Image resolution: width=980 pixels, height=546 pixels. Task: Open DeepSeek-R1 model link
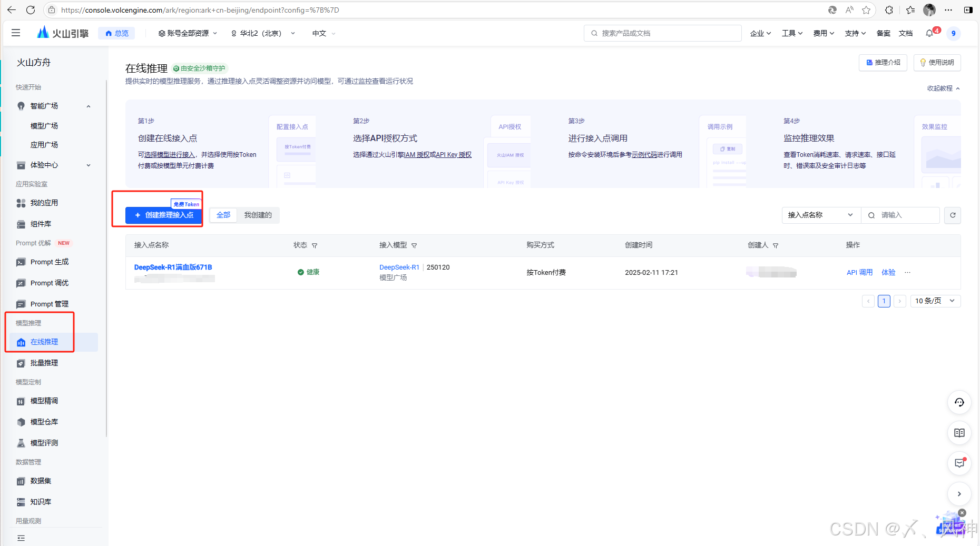point(399,267)
